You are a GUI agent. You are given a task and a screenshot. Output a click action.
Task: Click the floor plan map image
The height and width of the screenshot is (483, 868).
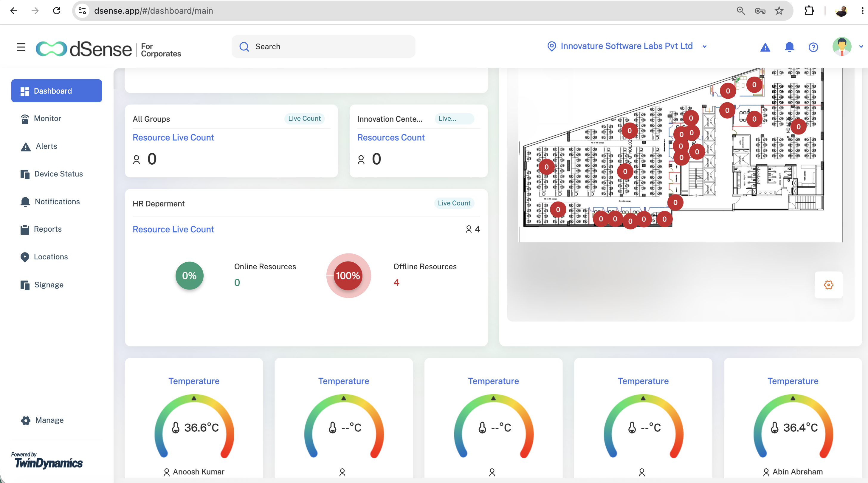[x=681, y=155]
